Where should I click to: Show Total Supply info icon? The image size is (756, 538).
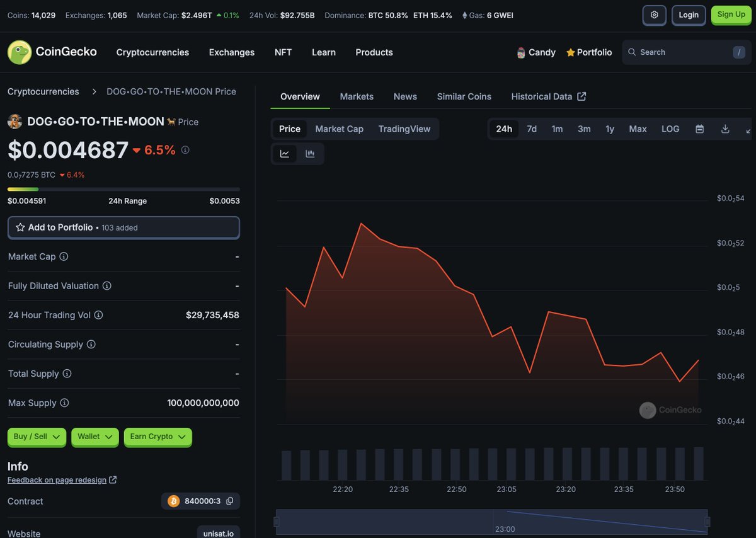pos(67,374)
